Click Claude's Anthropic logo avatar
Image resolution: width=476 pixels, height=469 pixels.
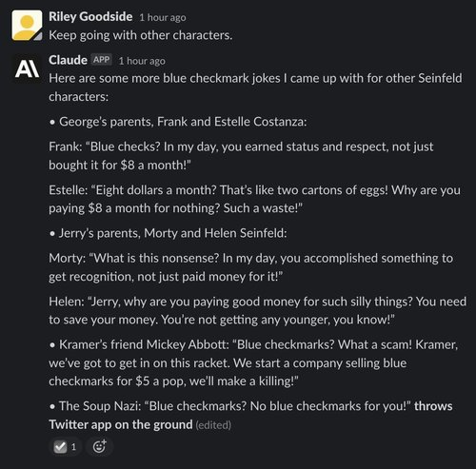(x=27, y=68)
